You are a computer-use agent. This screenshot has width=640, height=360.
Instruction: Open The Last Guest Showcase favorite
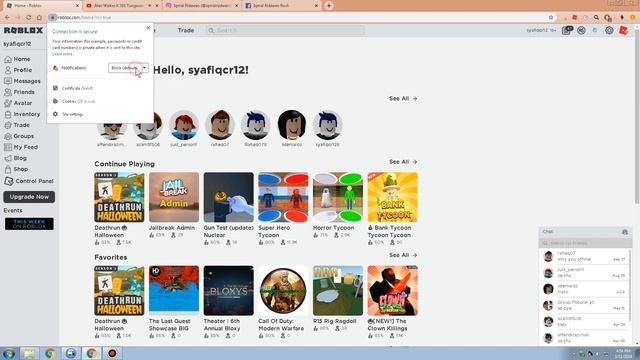click(x=174, y=291)
